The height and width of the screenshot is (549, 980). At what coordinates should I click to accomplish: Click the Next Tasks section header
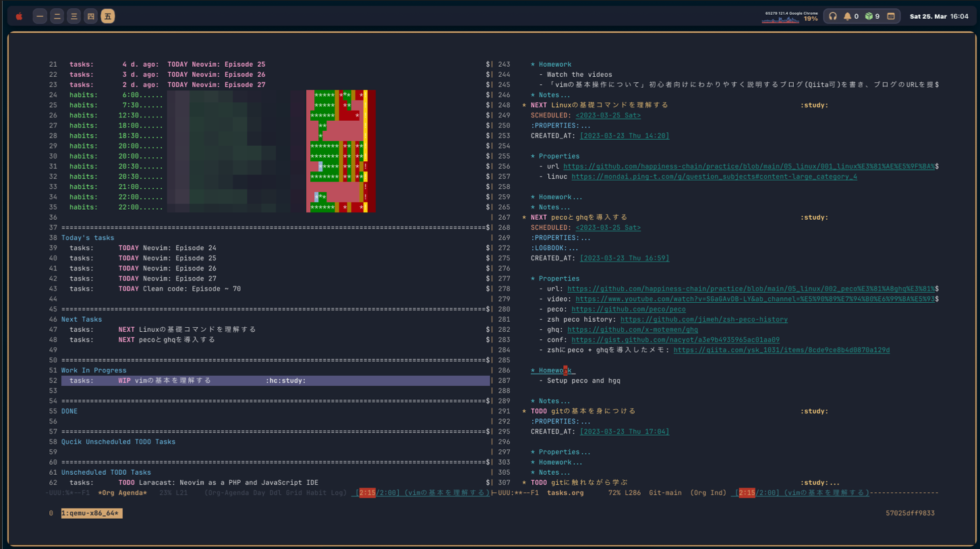click(x=82, y=319)
